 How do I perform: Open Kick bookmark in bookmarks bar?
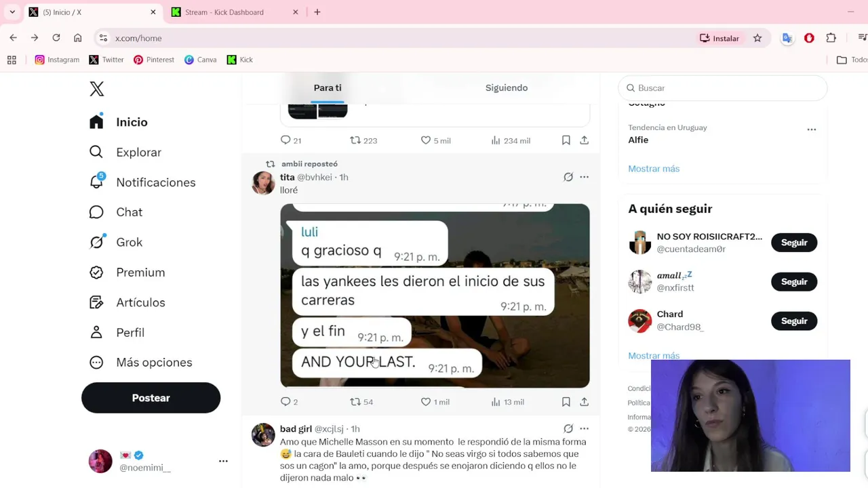[x=240, y=60]
